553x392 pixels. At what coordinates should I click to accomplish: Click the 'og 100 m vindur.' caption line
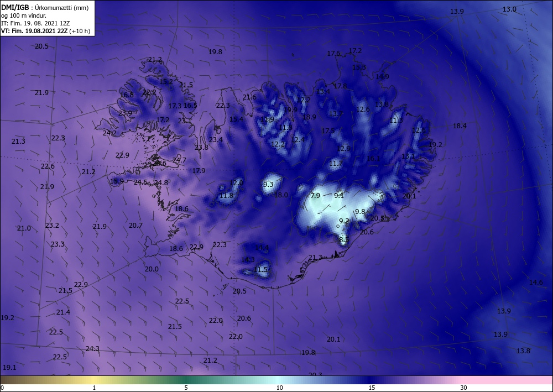tap(24, 15)
